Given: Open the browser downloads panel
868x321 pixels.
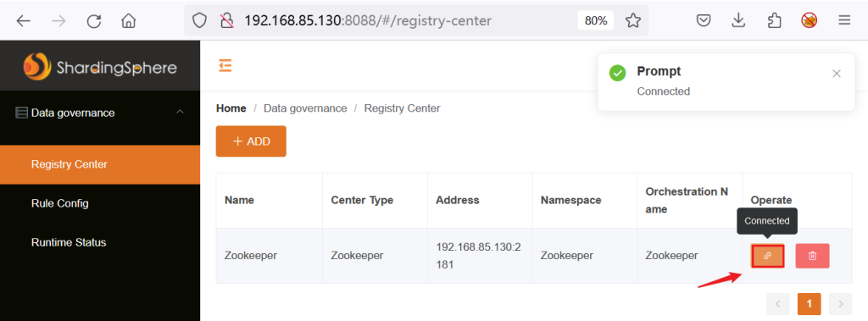Looking at the screenshot, I should [738, 21].
